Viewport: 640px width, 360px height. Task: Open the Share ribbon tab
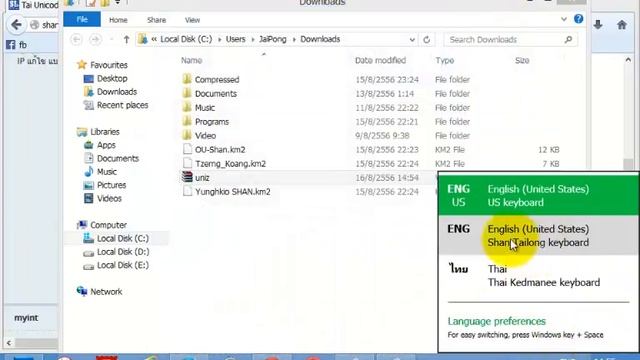point(156,20)
